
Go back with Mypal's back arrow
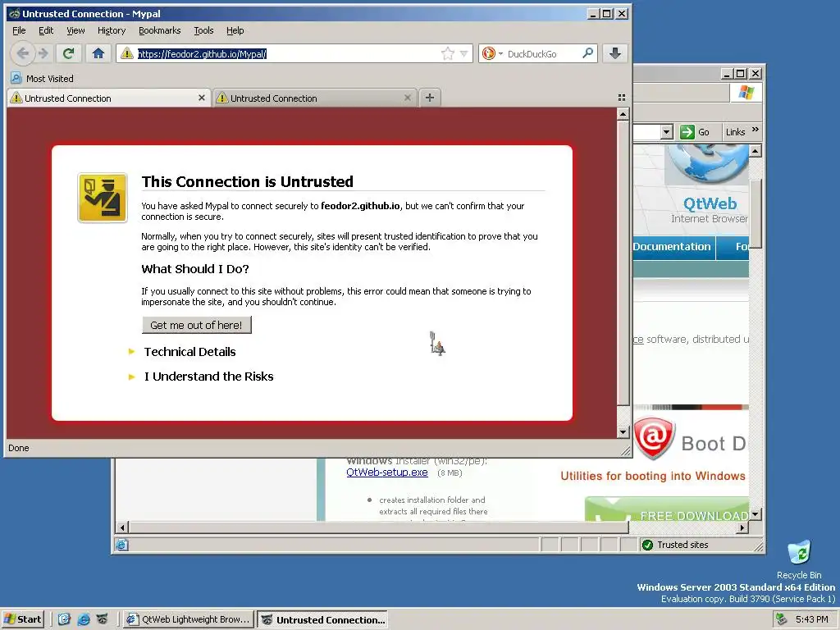point(22,53)
